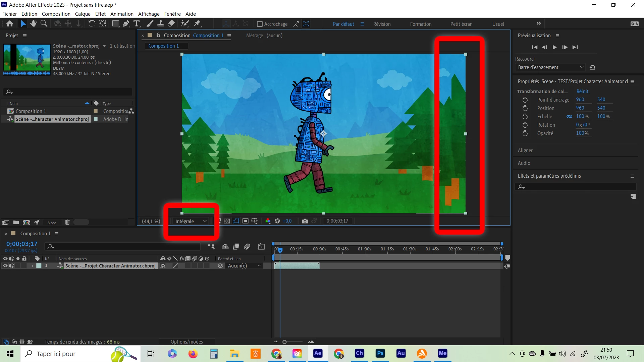Click the snapshot camera icon

(x=305, y=221)
